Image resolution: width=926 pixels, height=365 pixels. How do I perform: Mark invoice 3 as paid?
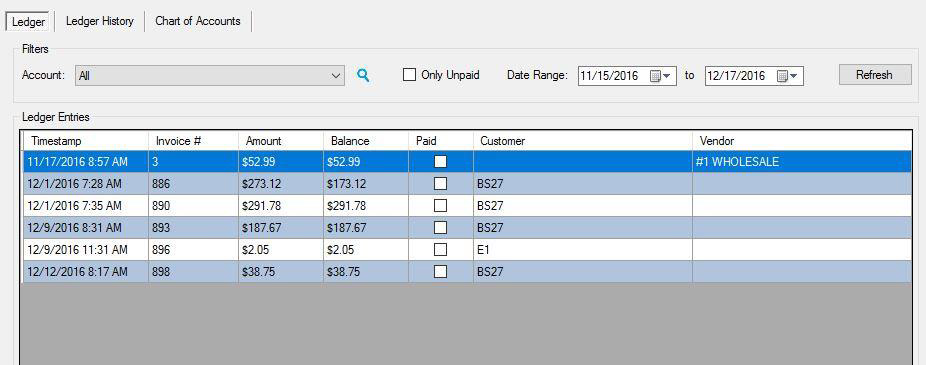coord(441,161)
